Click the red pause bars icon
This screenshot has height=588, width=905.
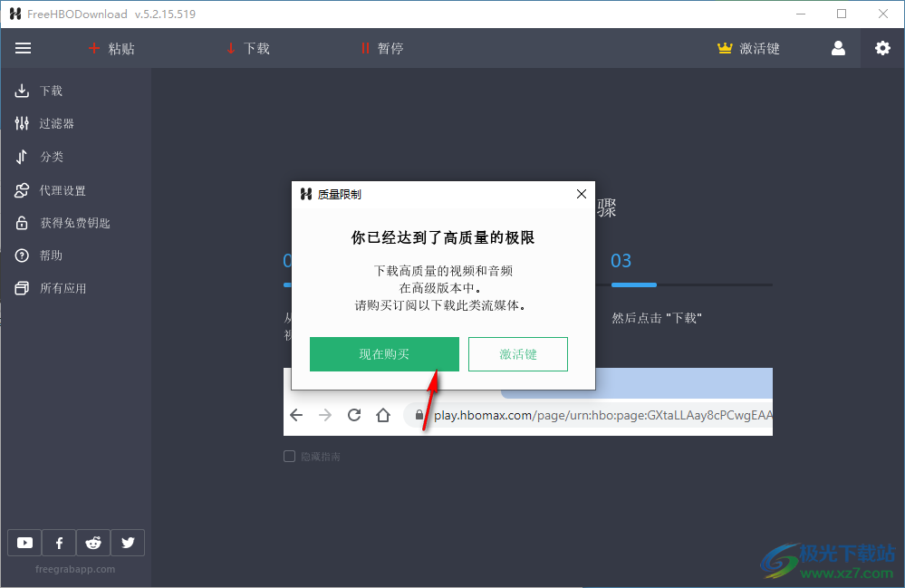(x=365, y=48)
